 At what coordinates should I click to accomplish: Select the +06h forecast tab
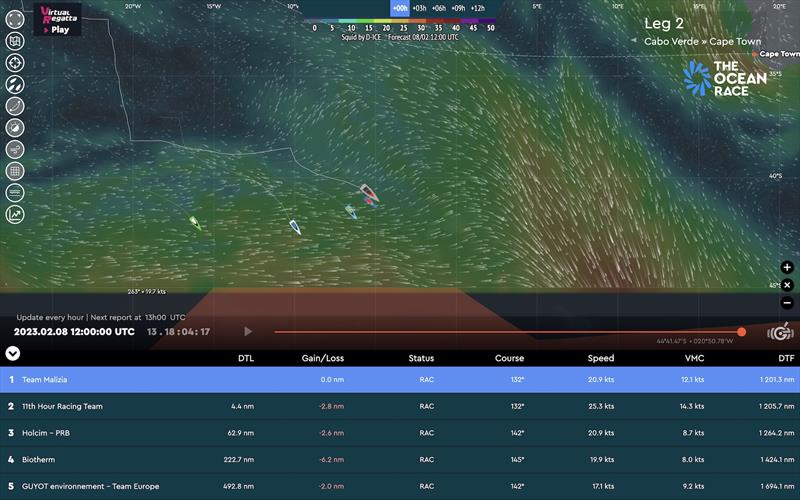439,8
